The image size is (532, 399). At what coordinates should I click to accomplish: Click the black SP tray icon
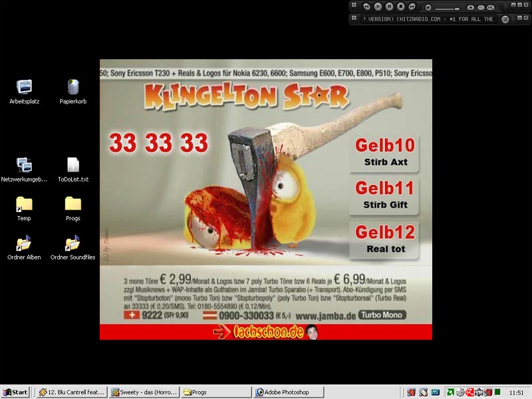click(x=479, y=392)
